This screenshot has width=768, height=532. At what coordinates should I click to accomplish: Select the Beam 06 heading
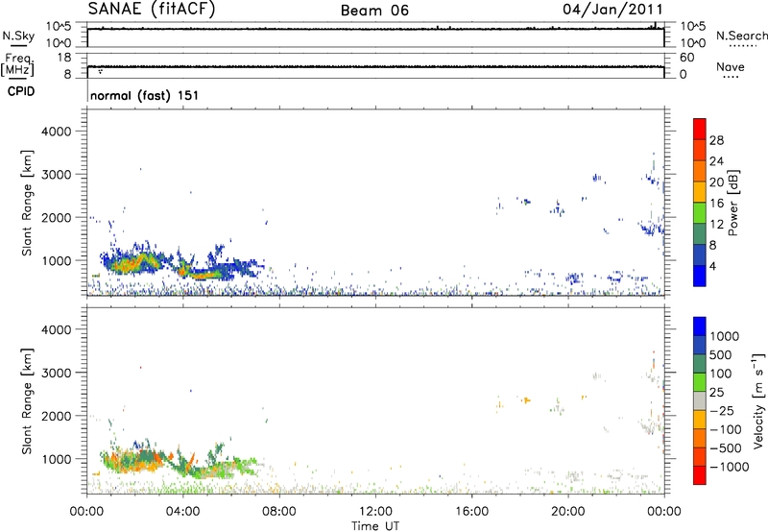[374, 11]
